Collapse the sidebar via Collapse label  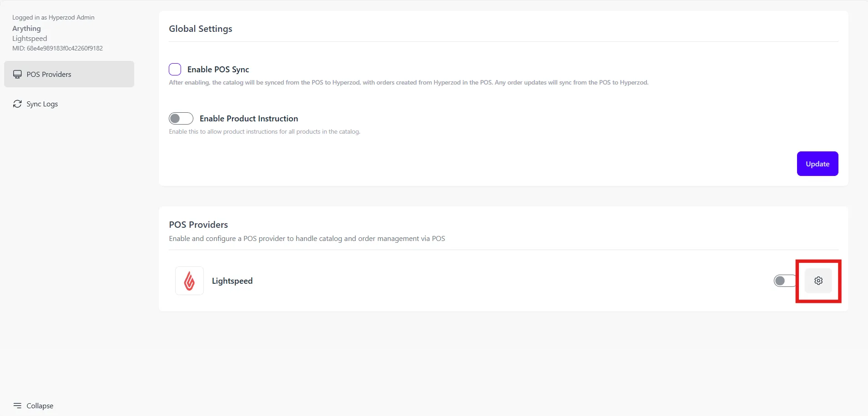tap(40, 406)
